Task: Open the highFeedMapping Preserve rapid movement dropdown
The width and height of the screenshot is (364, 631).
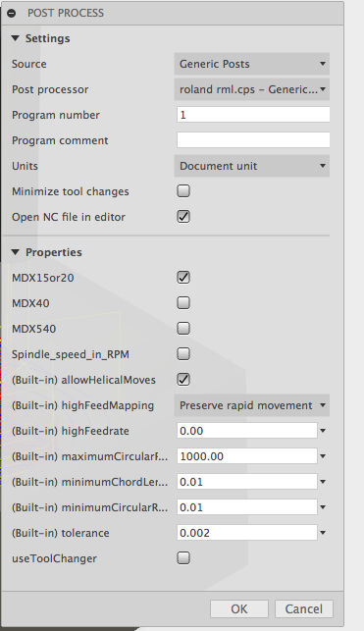Action: tap(252, 405)
